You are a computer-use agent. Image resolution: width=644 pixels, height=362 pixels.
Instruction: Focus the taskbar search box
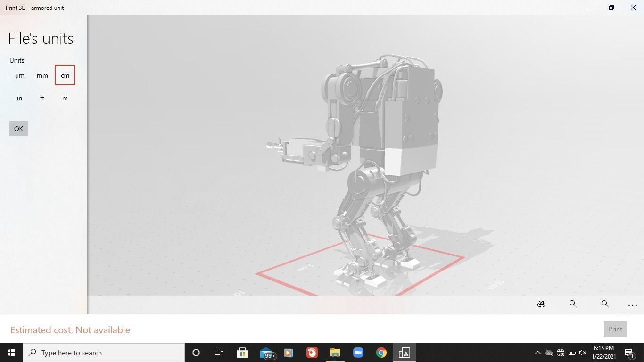104,353
